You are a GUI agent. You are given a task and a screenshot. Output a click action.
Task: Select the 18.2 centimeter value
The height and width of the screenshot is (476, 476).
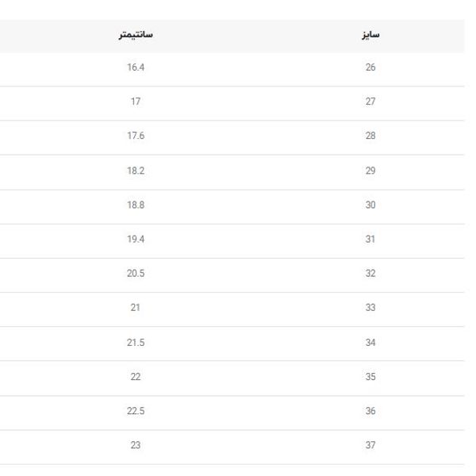click(x=136, y=171)
